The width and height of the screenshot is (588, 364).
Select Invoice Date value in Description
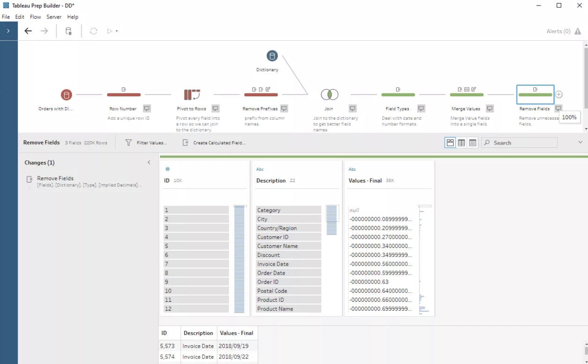pyautogui.click(x=289, y=264)
